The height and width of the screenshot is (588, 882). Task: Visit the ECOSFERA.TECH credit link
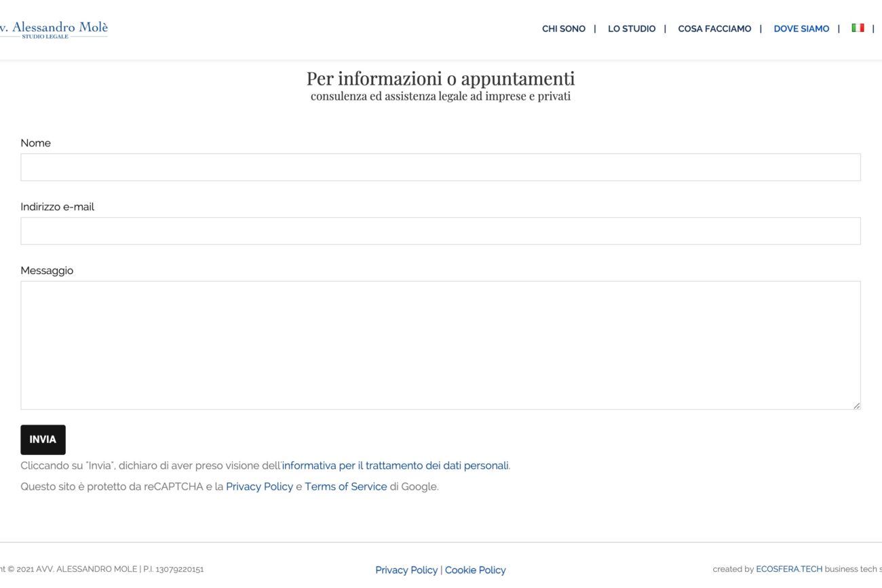click(788, 569)
